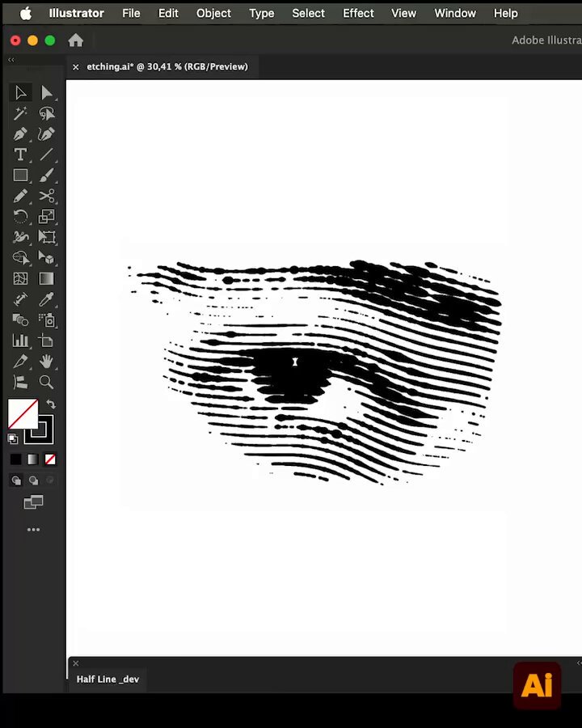Select the Gradient tool

tap(46, 278)
